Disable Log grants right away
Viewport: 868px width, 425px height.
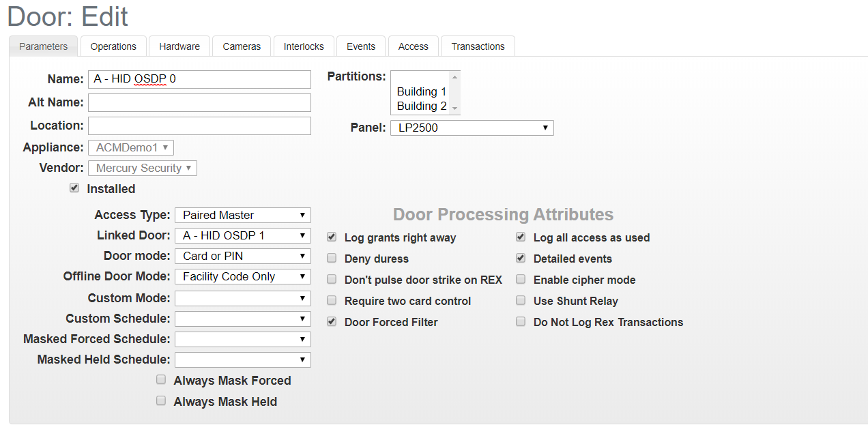[x=331, y=237]
